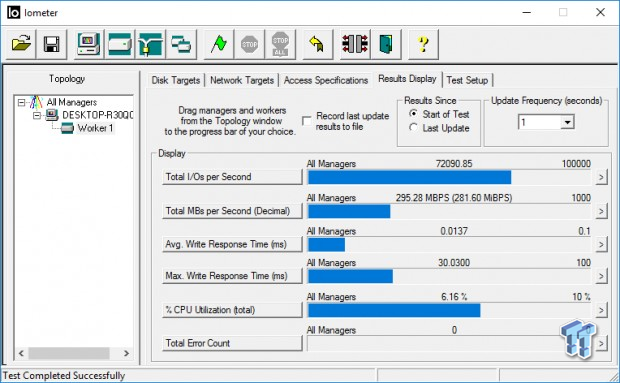Screen dimensions: 620x383
Task: Click the 0.0137 response time value
Action: click(x=454, y=231)
